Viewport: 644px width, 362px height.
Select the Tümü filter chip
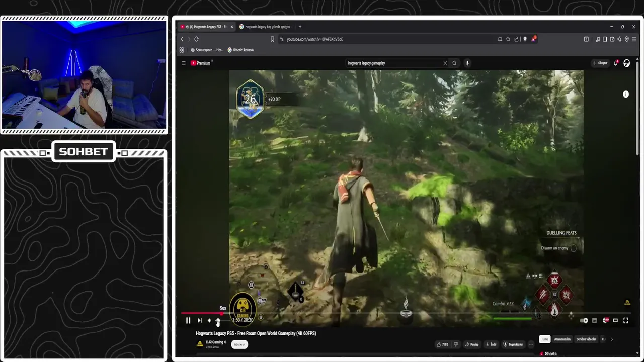pyautogui.click(x=544, y=339)
